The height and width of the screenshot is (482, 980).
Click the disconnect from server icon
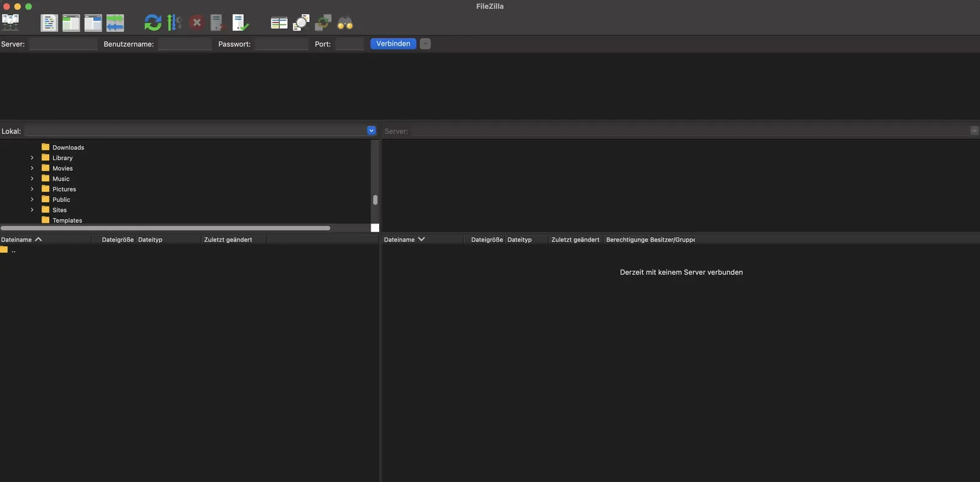pos(217,23)
